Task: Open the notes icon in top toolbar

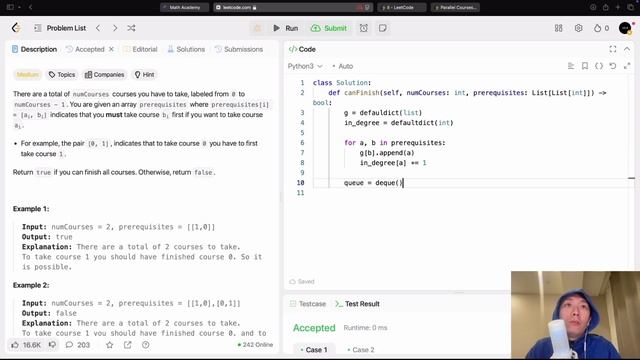Action: click(382, 28)
